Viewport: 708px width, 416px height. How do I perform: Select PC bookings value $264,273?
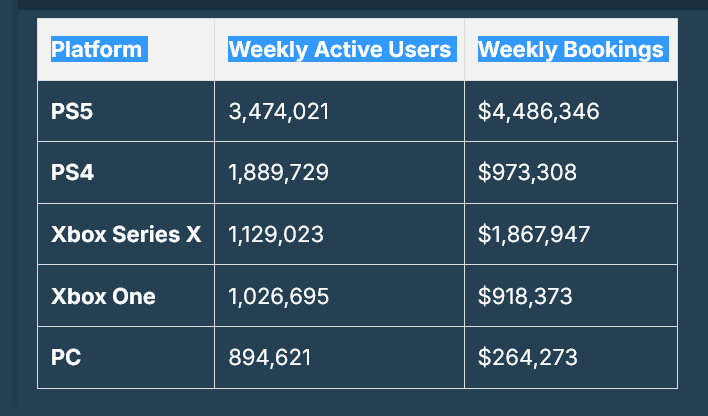point(527,357)
